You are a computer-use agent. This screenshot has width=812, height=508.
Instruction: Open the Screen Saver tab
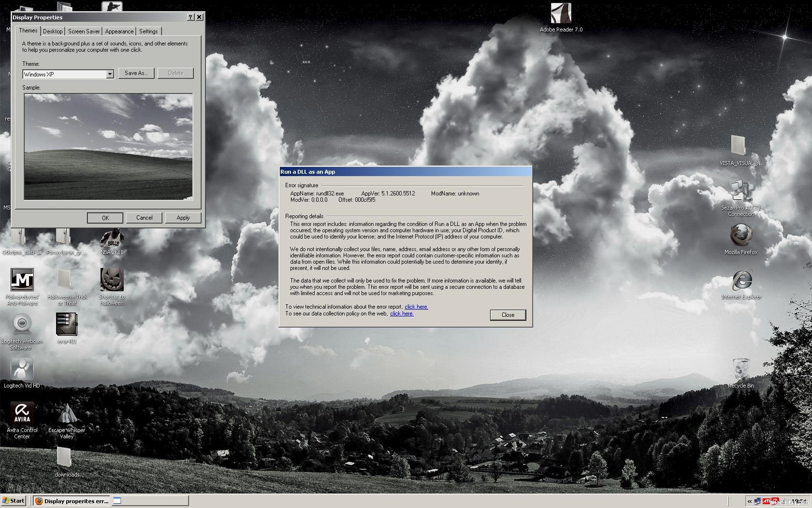coord(84,31)
